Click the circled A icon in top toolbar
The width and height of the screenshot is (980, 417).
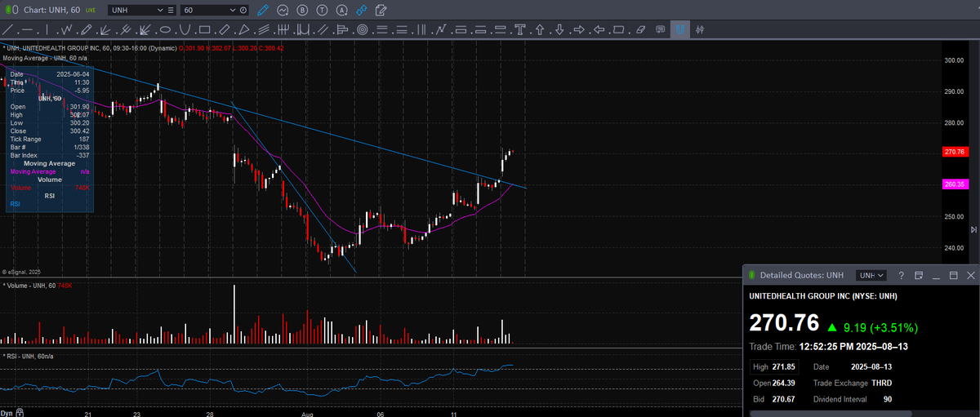[x=341, y=10]
